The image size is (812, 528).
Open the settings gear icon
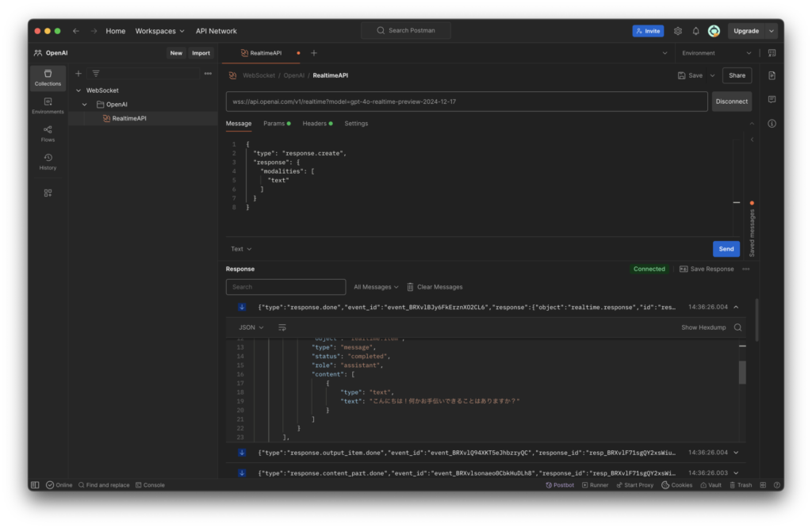pos(678,31)
